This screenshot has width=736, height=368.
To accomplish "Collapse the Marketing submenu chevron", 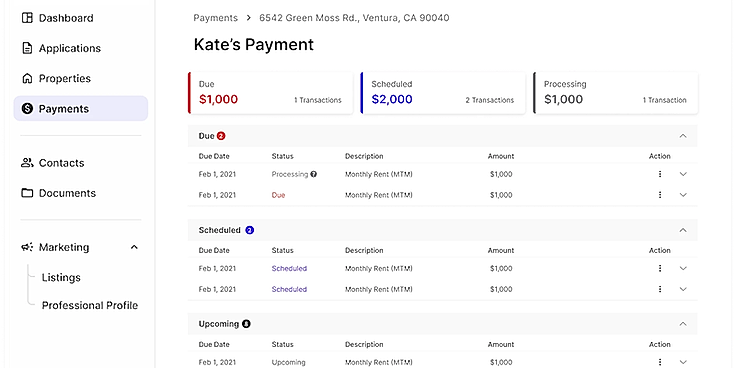I will [134, 247].
